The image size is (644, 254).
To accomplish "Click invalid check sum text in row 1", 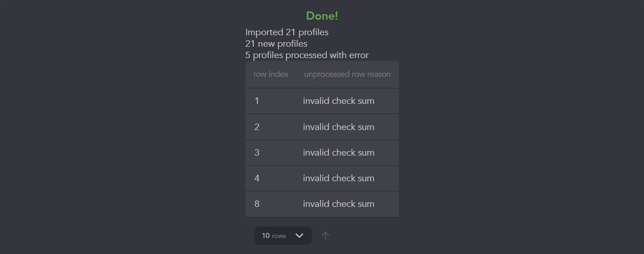I will tap(339, 101).
